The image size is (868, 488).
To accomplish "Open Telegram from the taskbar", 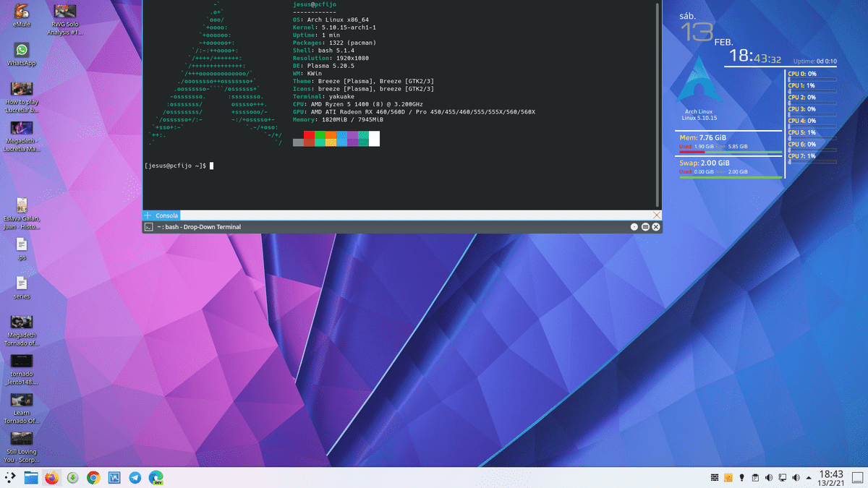I will pyautogui.click(x=135, y=477).
